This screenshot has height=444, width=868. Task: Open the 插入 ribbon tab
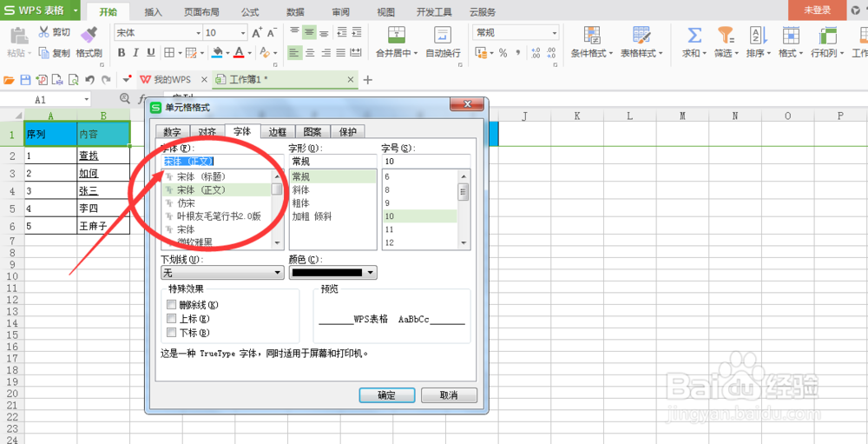(154, 11)
